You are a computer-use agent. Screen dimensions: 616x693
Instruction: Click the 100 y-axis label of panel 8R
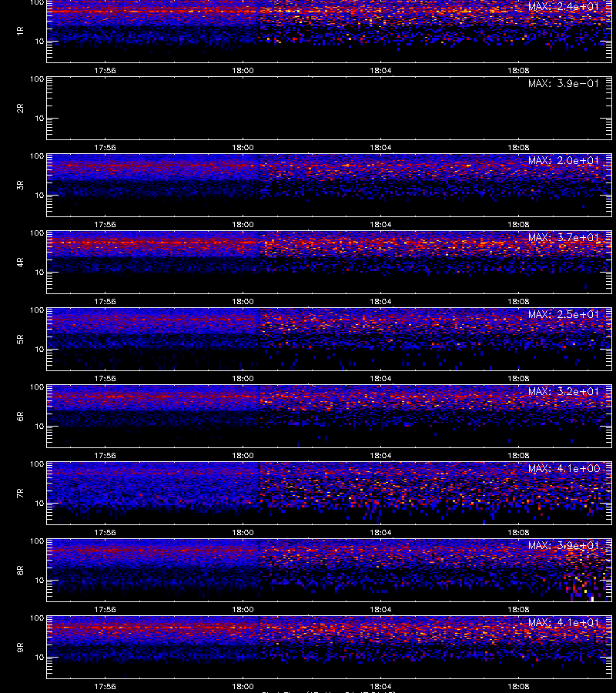pyautogui.click(x=37, y=541)
